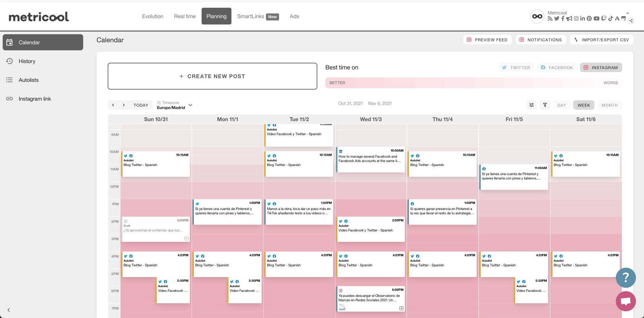Show best time for Instagram
The image size is (644, 318).
(x=601, y=67)
